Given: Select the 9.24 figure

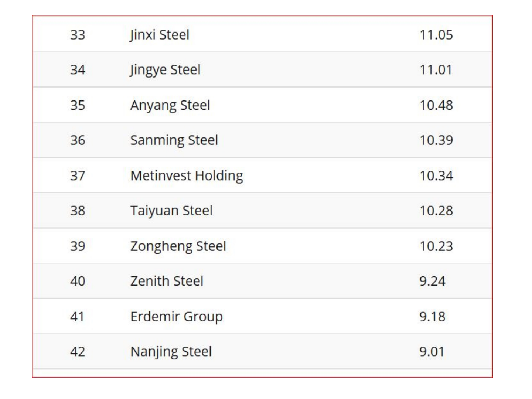Looking at the screenshot, I should coord(432,281).
